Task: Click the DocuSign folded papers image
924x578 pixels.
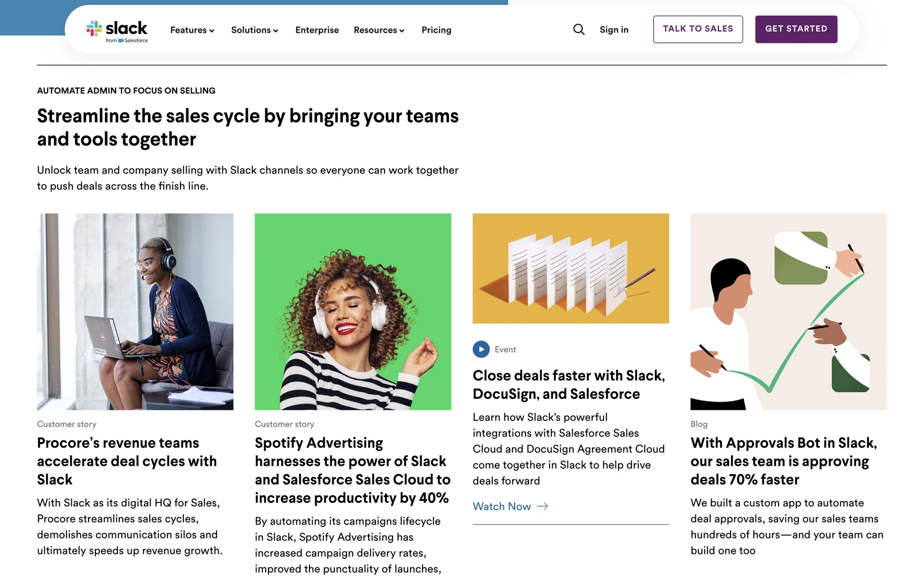Action: click(570, 268)
